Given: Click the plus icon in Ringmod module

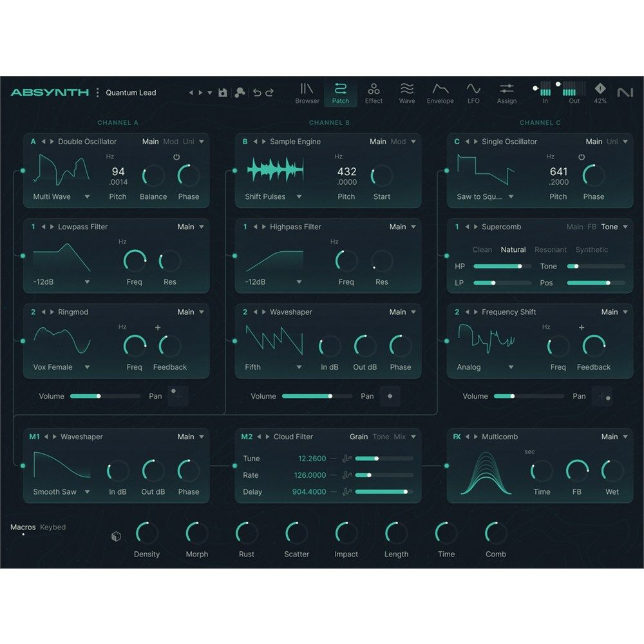Looking at the screenshot, I should [x=158, y=328].
